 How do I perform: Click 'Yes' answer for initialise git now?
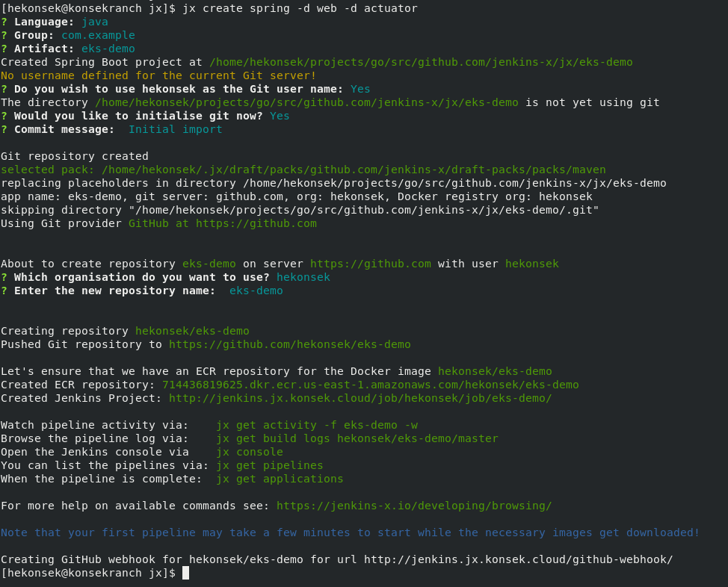[x=280, y=116]
